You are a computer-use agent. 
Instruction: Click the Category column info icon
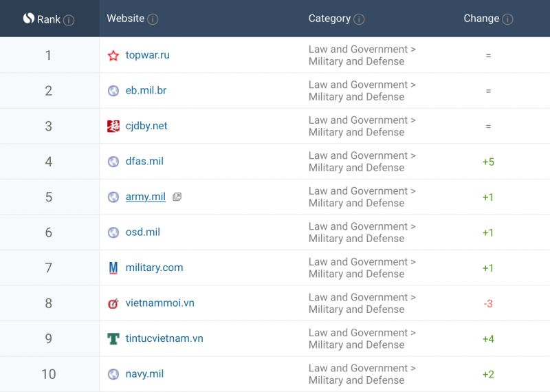(x=359, y=19)
